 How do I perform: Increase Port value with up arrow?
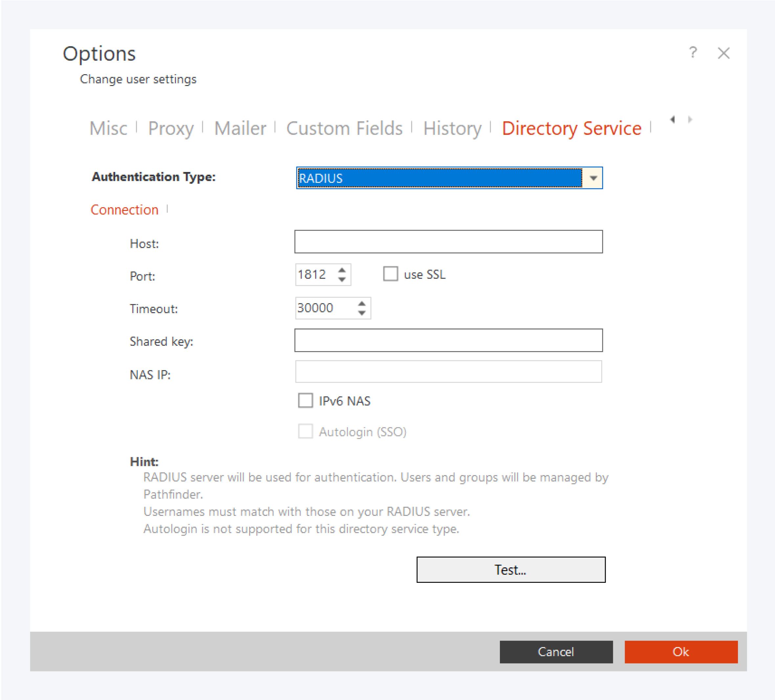point(342,270)
